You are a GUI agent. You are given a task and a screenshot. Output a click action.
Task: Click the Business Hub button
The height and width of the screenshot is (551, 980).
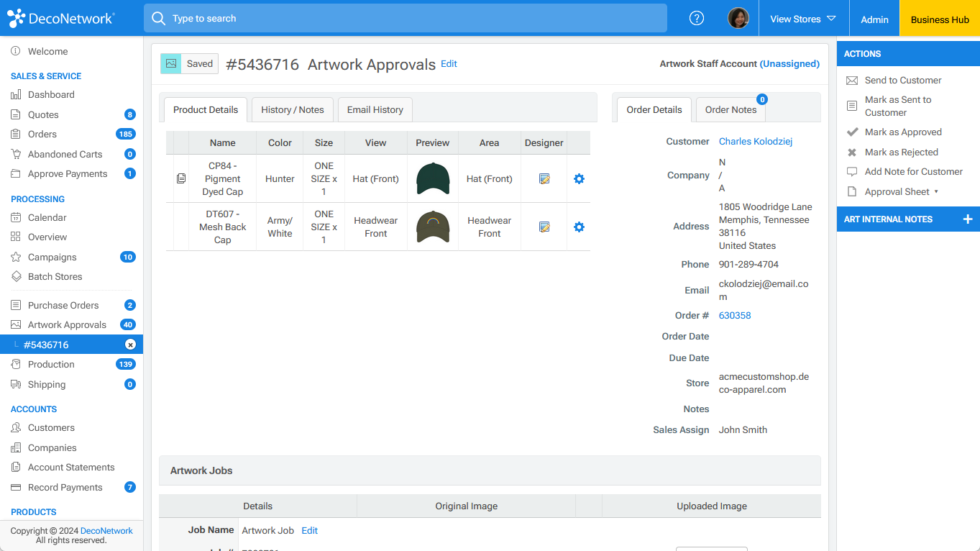pos(940,19)
